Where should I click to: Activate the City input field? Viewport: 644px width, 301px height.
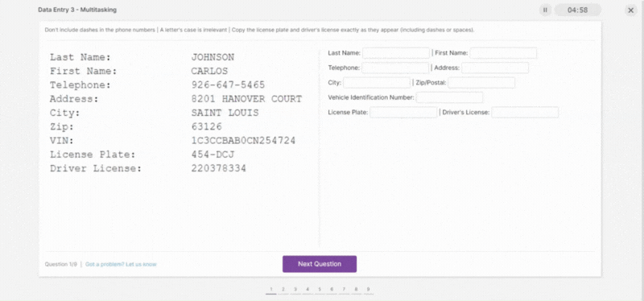point(377,83)
